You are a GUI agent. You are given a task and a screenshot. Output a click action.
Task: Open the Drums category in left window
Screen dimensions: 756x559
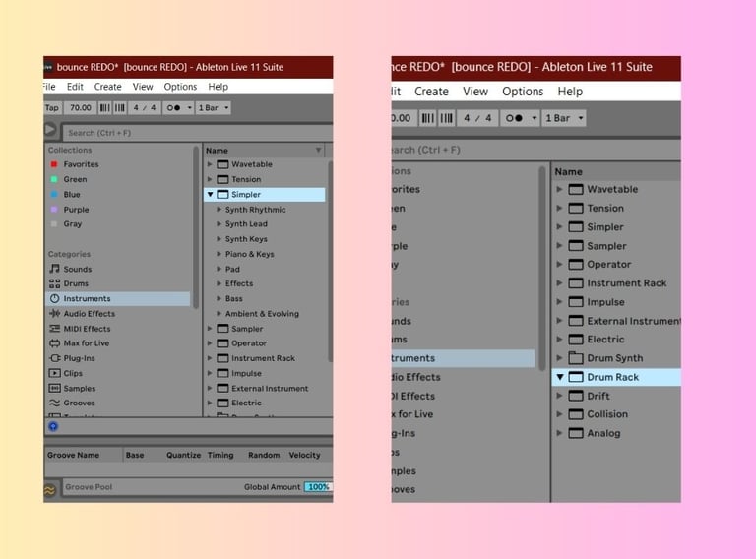76,283
